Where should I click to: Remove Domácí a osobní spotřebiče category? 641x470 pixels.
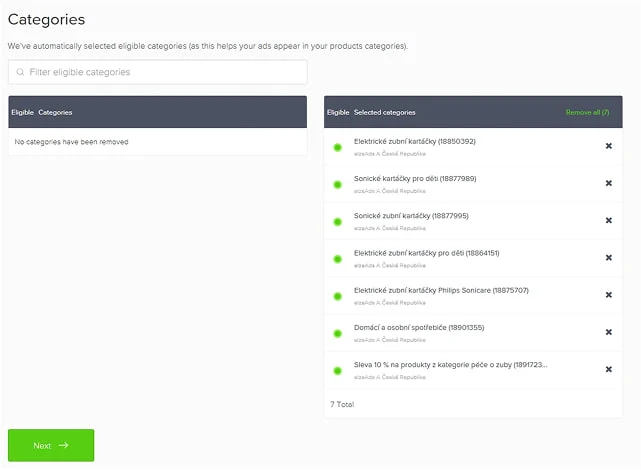pos(608,332)
